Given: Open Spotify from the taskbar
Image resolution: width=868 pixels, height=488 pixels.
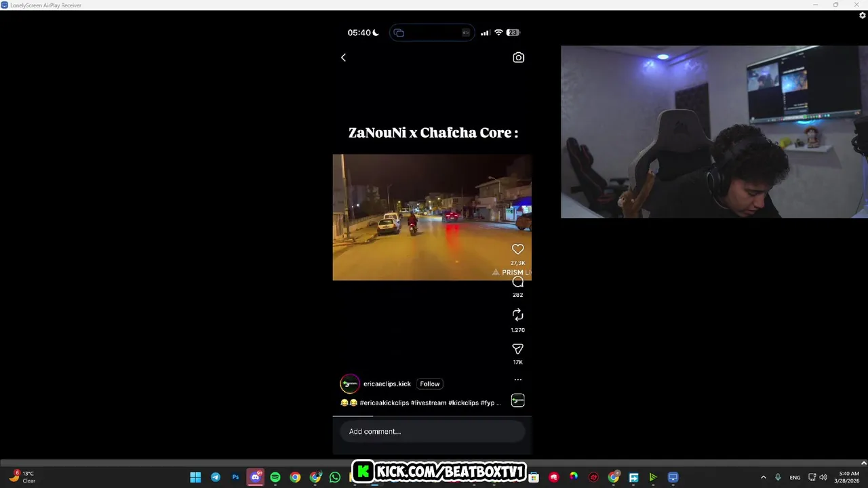Looking at the screenshot, I should tap(275, 477).
